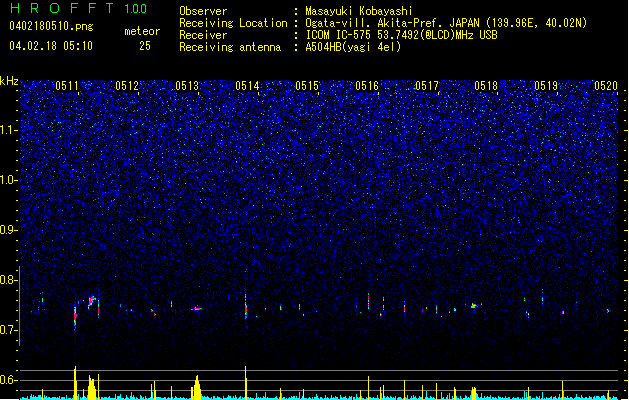Click the bright echo near 0518

coord(474,306)
